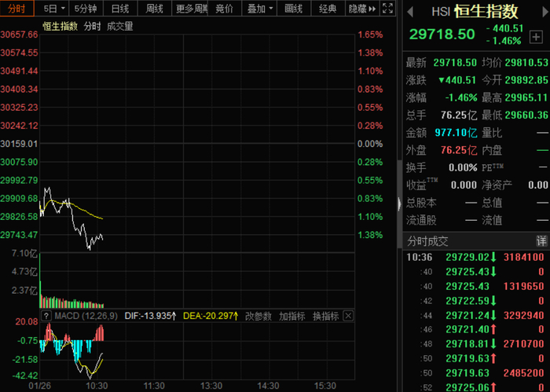Go to previous index with left arrow

click(409, 13)
